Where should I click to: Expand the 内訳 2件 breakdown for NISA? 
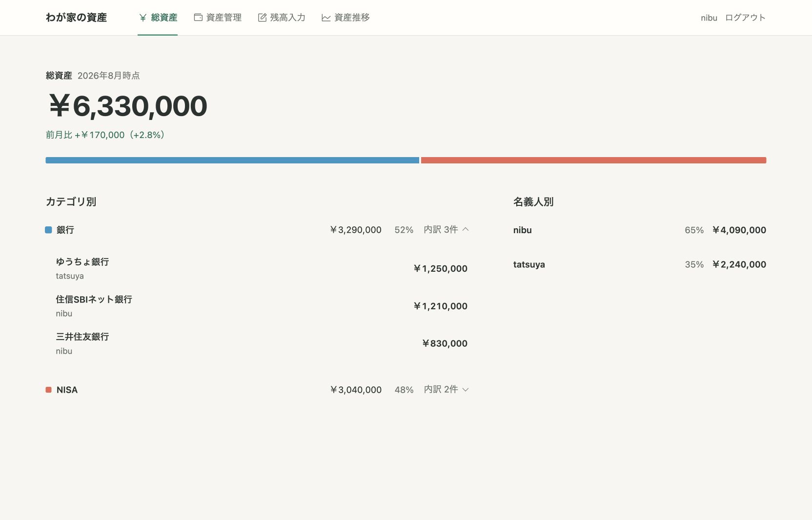(446, 389)
